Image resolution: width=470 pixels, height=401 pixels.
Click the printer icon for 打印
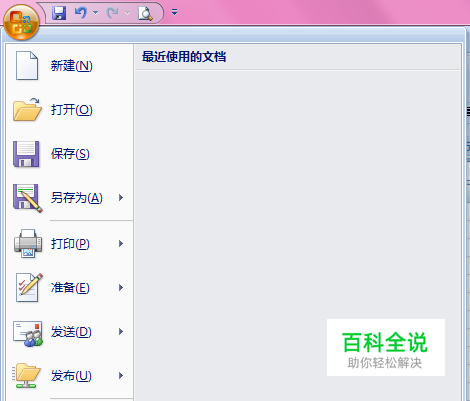(28, 244)
